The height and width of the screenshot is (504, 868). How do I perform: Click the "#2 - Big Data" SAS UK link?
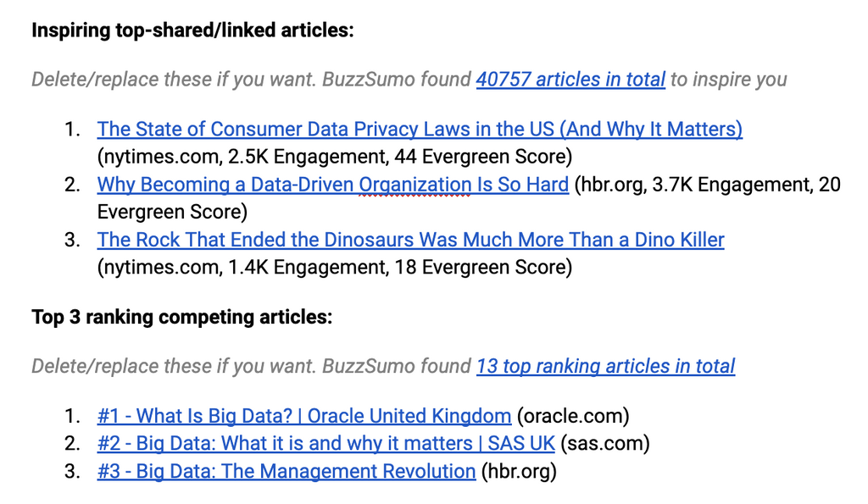325,443
